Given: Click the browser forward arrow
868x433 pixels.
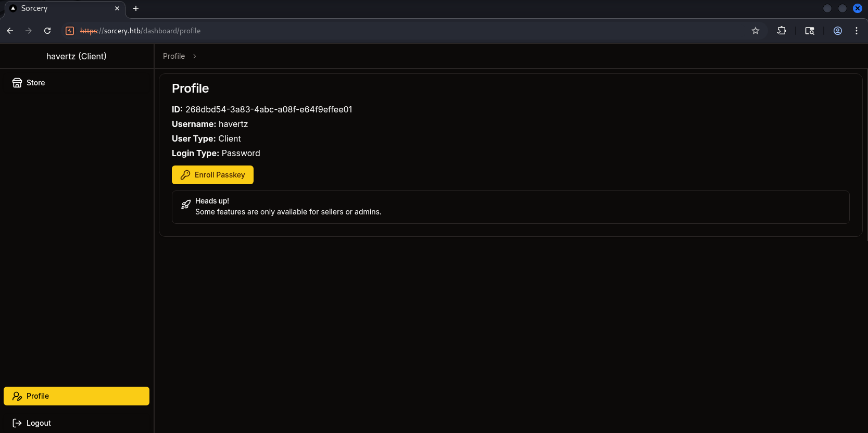Looking at the screenshot, I should point(29,31).
